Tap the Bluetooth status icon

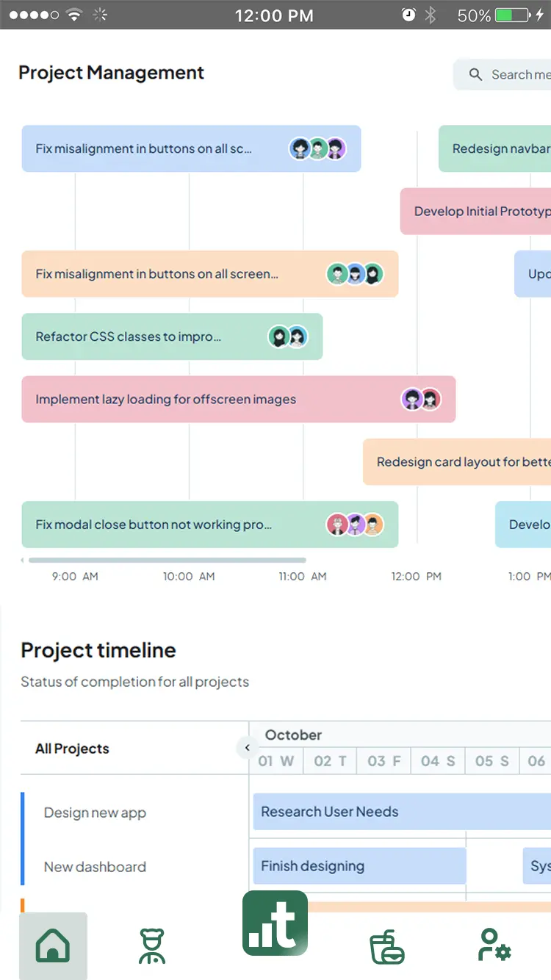click(431, 15)
